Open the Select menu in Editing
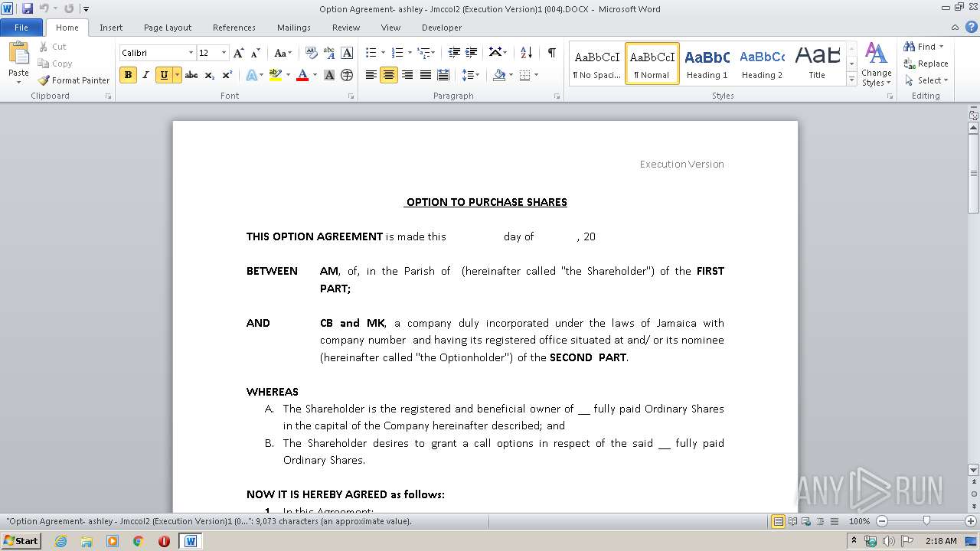This screenshot has width=980, height=551. pyautogui.click(x=926, y=80)
